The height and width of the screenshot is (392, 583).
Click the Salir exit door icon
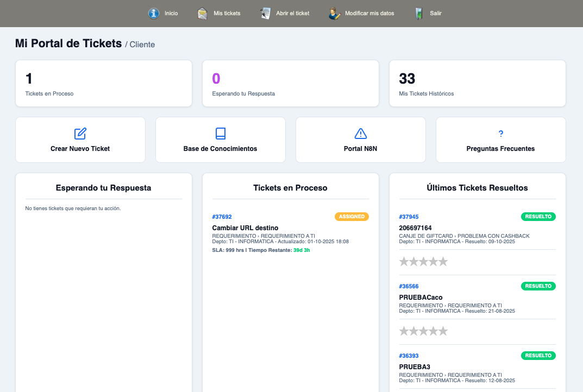pos(418,13)
